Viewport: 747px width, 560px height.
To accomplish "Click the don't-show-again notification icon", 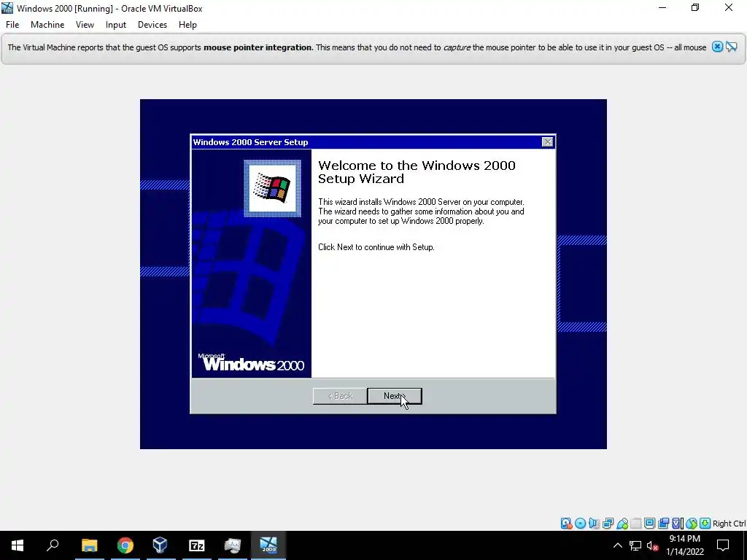I will (732, 47).
